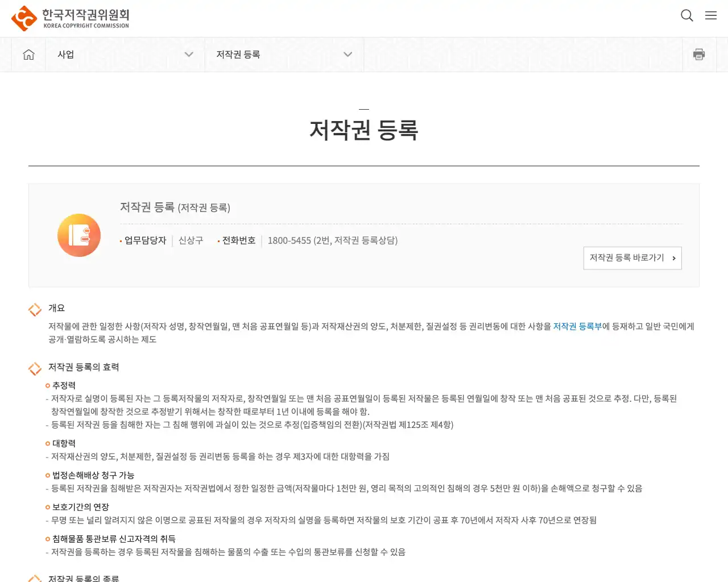Click the 추정력 subheading
This screenshot has height=582, width=728.
64,385
